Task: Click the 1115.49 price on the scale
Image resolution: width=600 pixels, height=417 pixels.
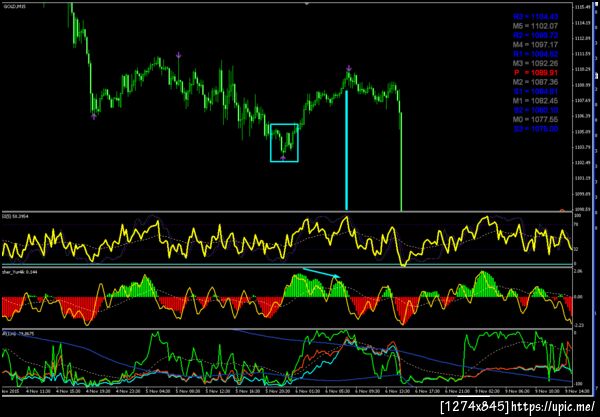Action: coord(582,7)
